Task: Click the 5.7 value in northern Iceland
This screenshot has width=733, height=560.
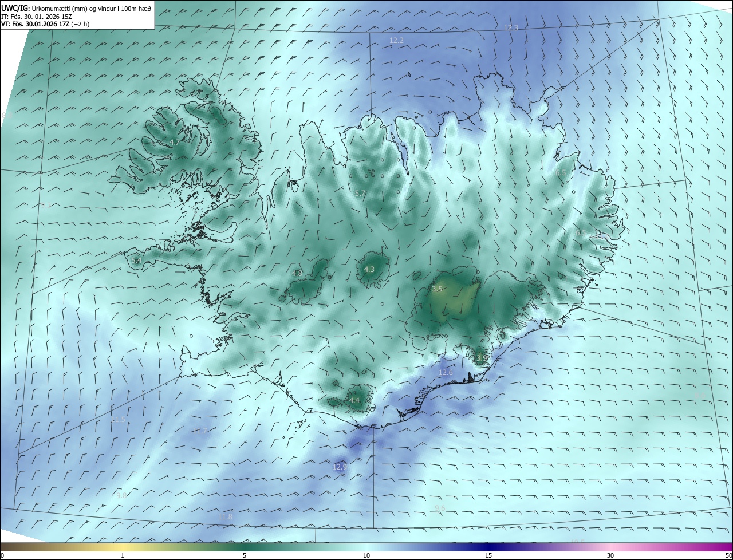Action: click(x=360, y=194)
